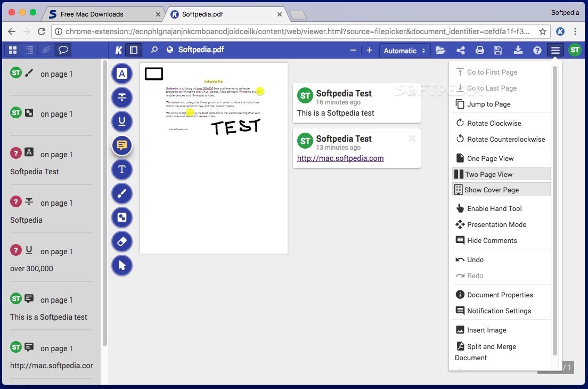Image resolution: width=588 pixels, height=389 pixels.
Task: Open a file with the folder icon
Action: (x=440, y=50)
